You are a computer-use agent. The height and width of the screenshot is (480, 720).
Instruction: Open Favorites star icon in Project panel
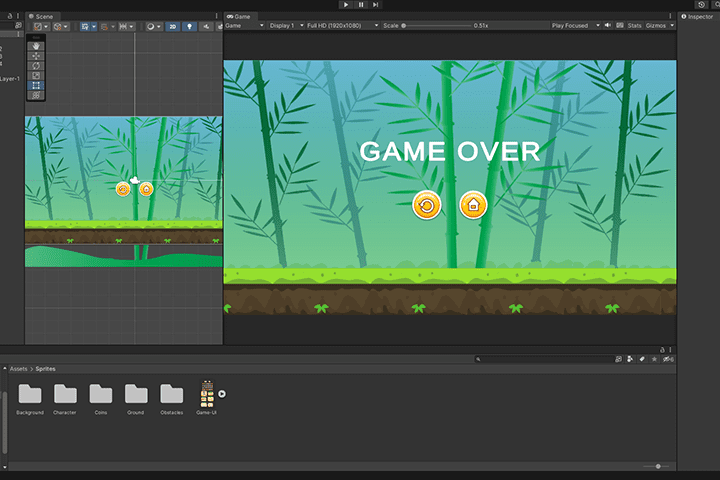click(x=654, y=359)
